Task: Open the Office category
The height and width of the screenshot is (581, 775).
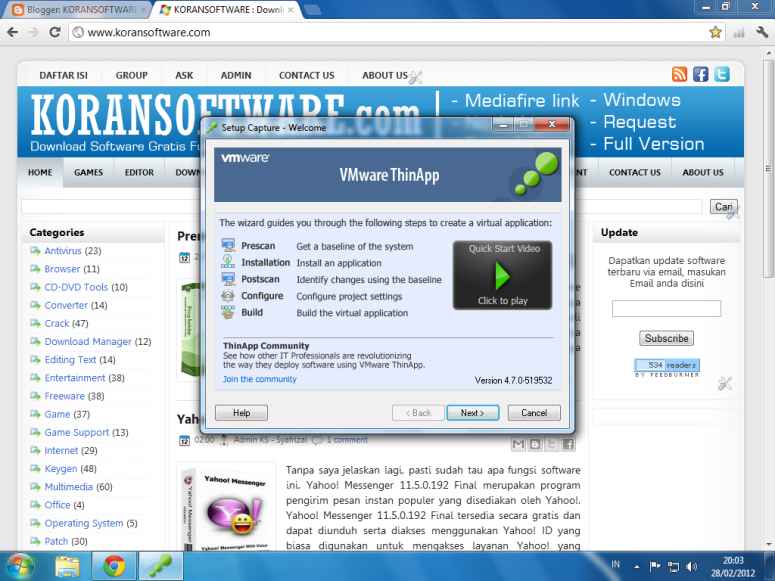Action: click(x=57, y=505)
